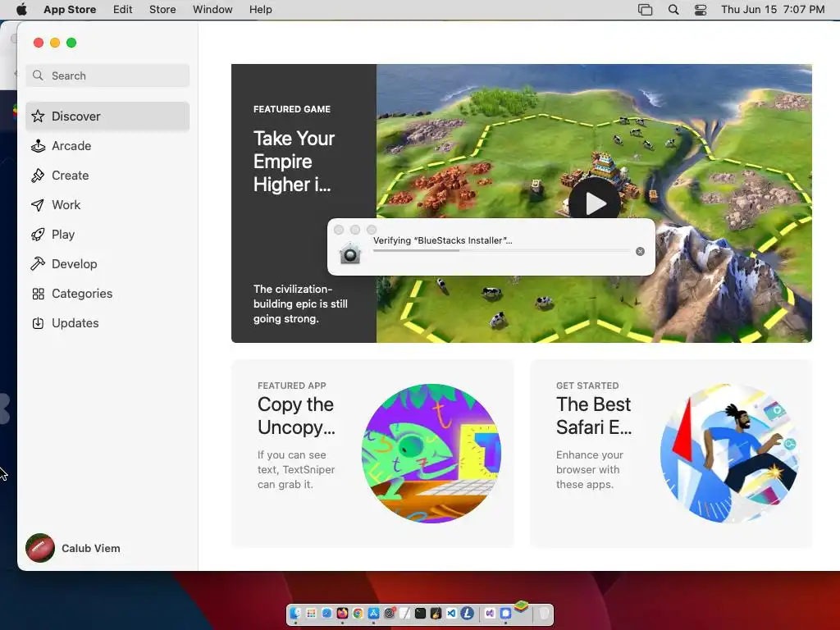Open the Window menu
The image size is (840, 630).
click(212, 9)
